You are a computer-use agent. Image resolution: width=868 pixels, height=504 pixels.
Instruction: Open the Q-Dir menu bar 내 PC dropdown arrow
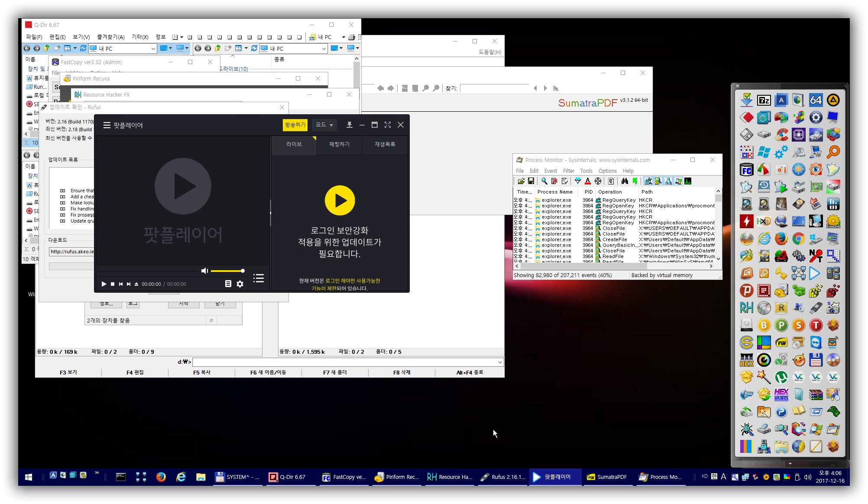point(343,37)
